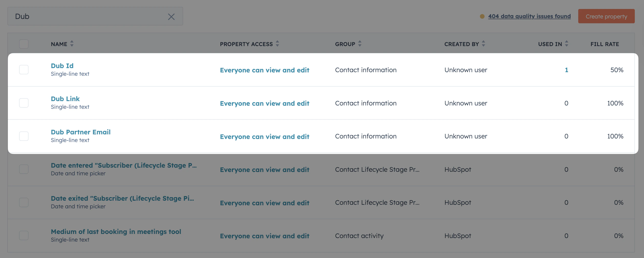Viewport: 644px width, 258px height.
Task: Clear the search field with the X icon
Action: (171, 16)
